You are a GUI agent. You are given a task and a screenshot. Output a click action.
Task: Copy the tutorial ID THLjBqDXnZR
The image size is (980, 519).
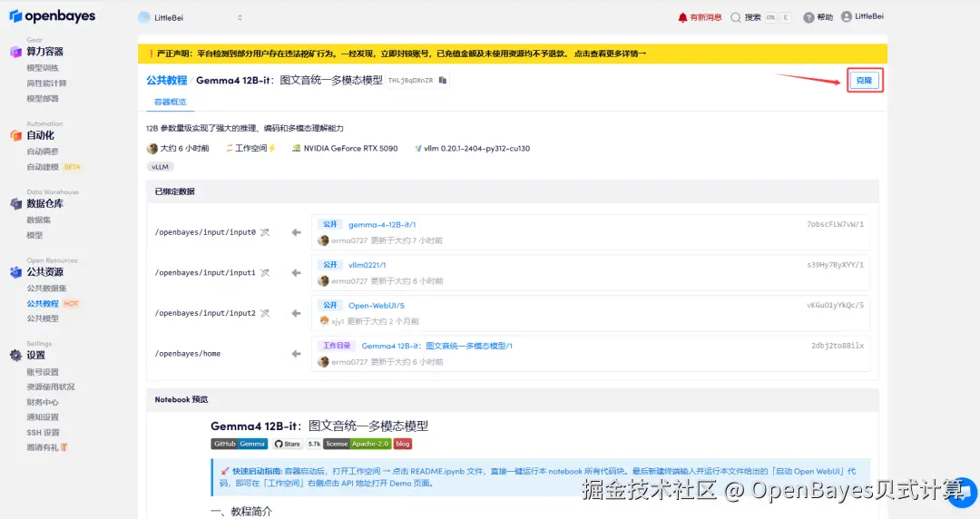443,80
